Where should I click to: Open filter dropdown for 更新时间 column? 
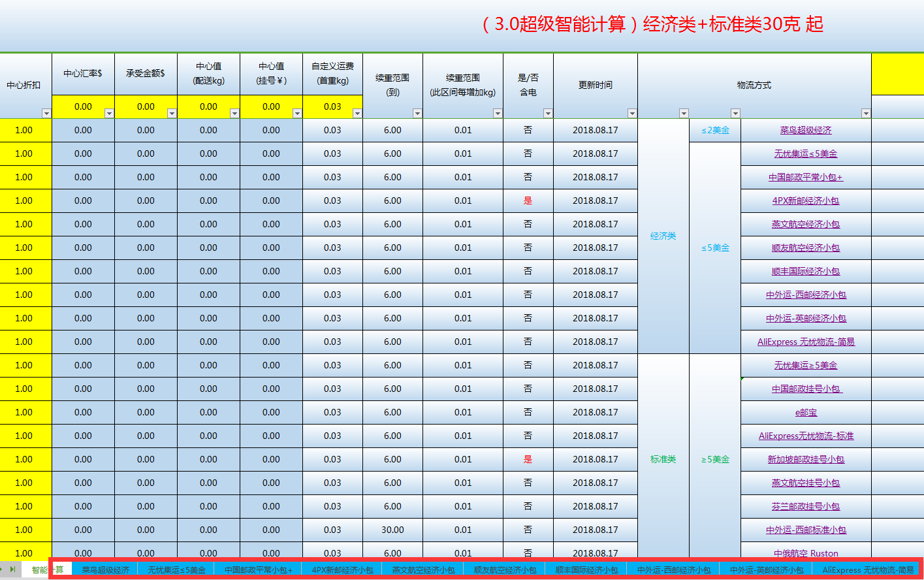(632, 114)
